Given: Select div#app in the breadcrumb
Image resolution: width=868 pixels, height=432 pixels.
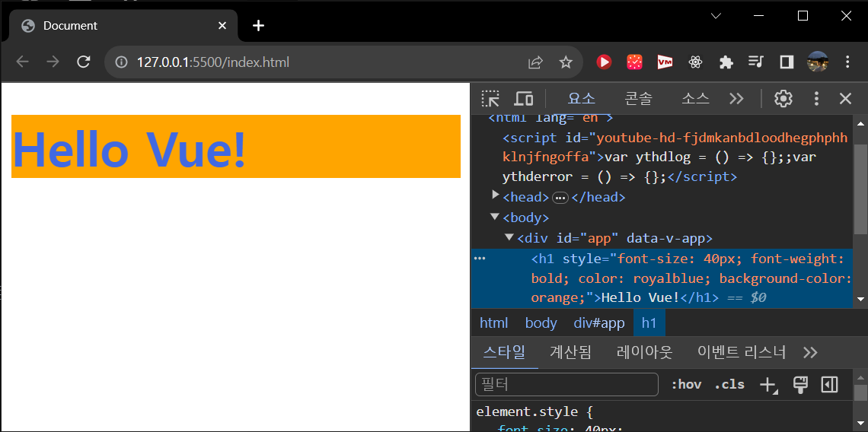Looking at the screenshot, I should coord(599,323).
